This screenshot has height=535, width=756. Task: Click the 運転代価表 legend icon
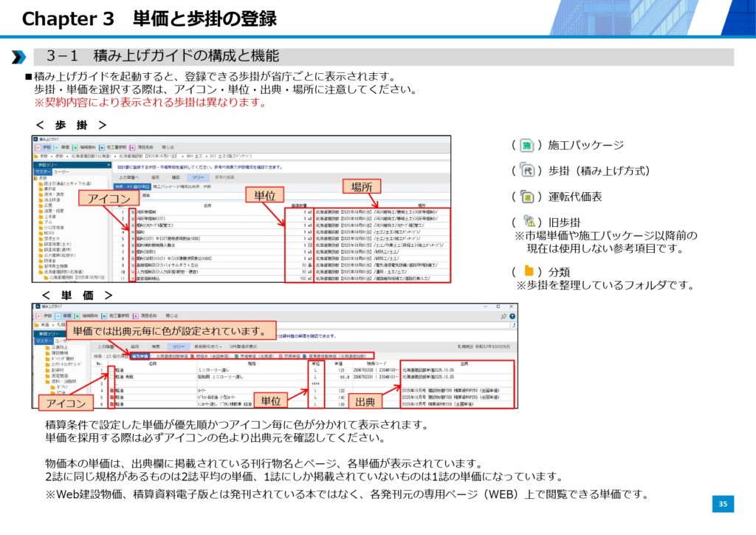click(526, 197)
